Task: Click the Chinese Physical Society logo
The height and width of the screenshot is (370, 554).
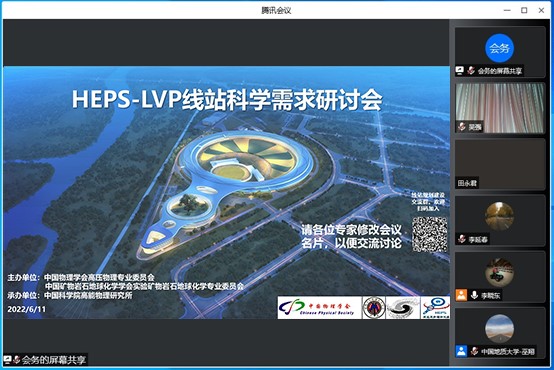Action: click(x=319, y=307)
